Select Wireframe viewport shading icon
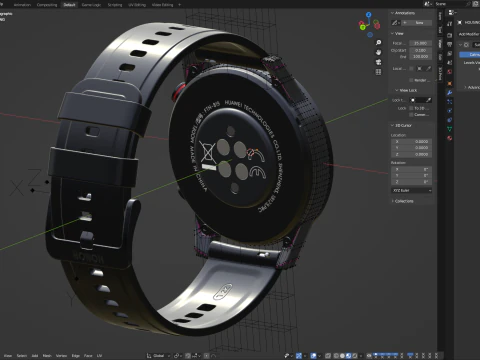The image size is (480, 360). coord(336,356)
